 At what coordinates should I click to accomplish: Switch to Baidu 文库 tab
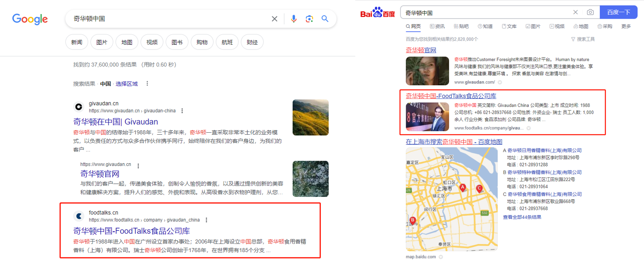[x=509, y=26]
